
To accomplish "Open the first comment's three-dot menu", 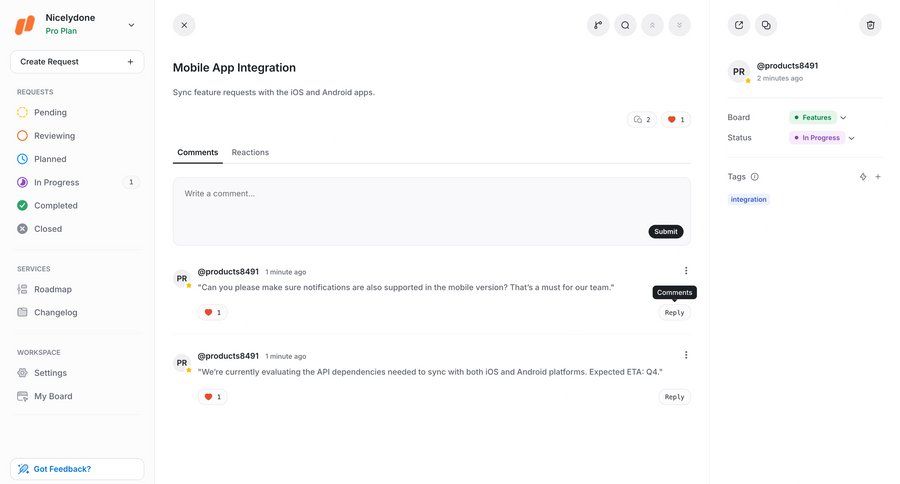I will tap(685, 270).
